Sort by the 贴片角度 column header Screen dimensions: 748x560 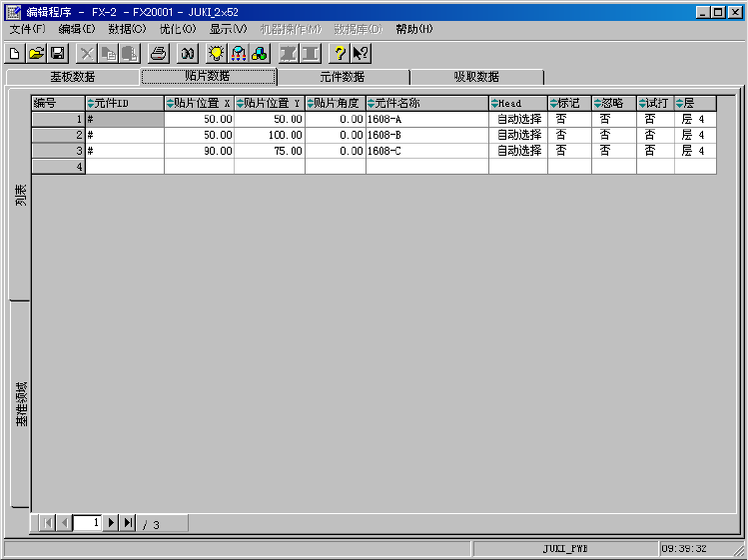tap(336, 103)
